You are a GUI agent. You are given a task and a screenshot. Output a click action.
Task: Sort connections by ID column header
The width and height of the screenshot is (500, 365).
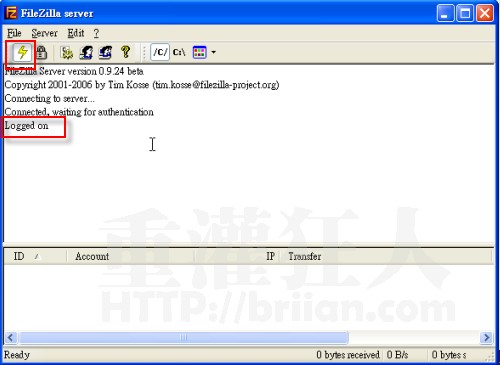[x=35, y=256]
